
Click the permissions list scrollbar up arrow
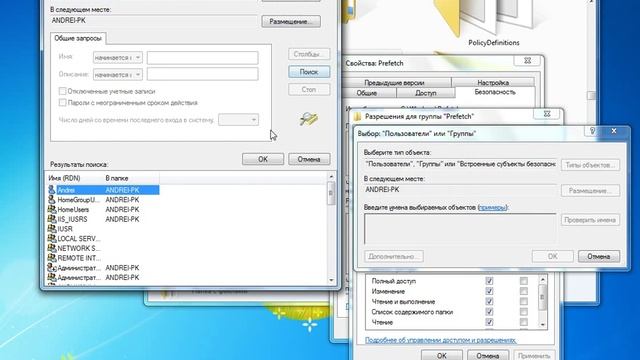[x=542, y=280]
